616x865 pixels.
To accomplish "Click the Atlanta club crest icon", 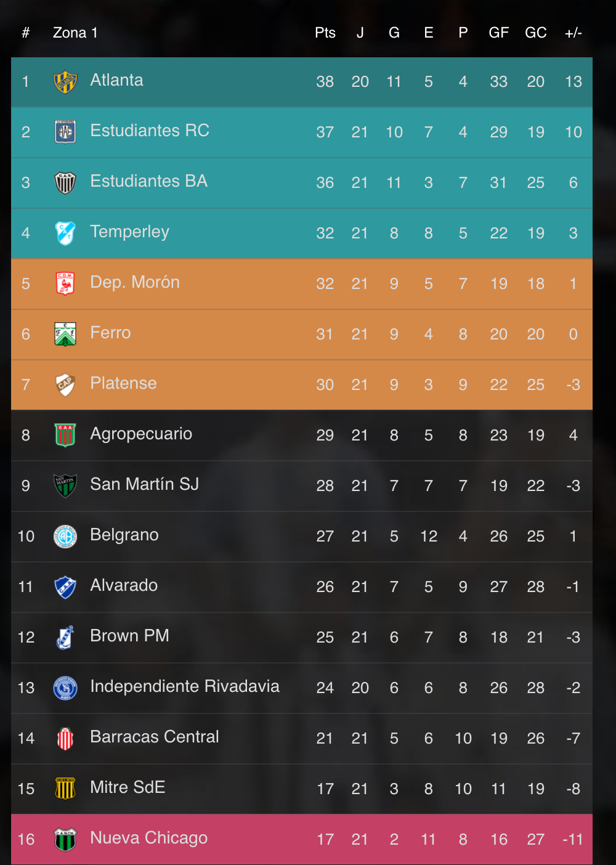I will (65, 81).
